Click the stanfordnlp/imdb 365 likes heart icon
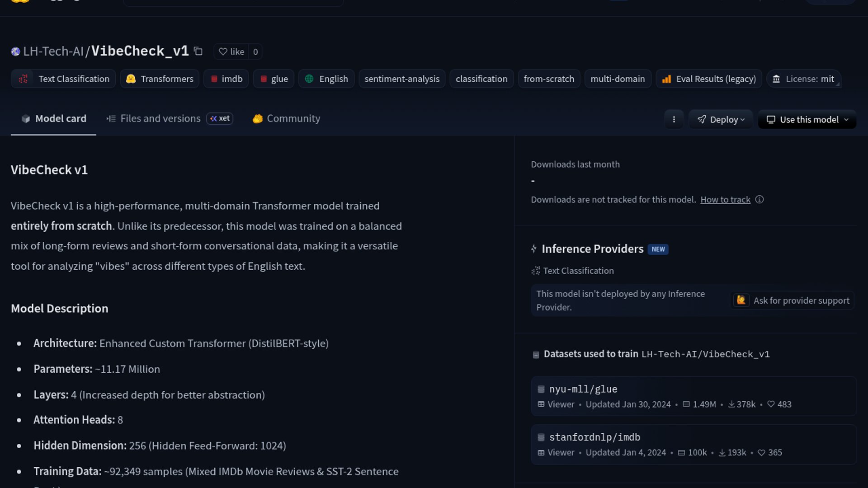The image size is (868, 488). click(761, 452)
